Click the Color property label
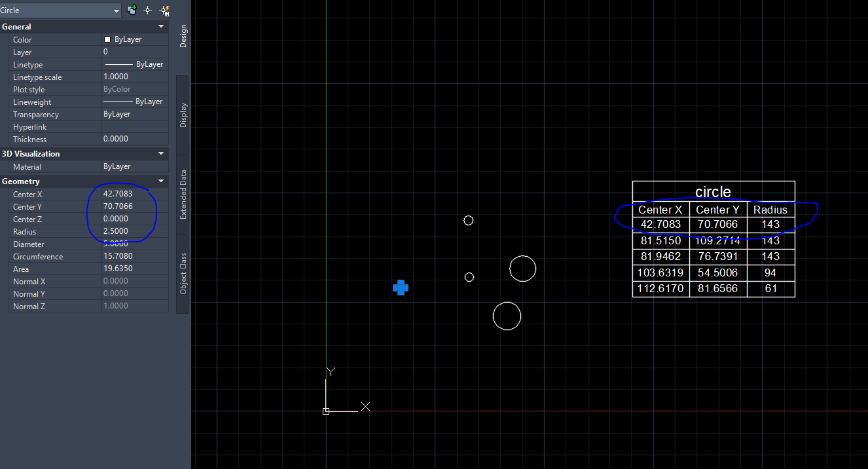This screenshot has width=868, height=469. 22,40
